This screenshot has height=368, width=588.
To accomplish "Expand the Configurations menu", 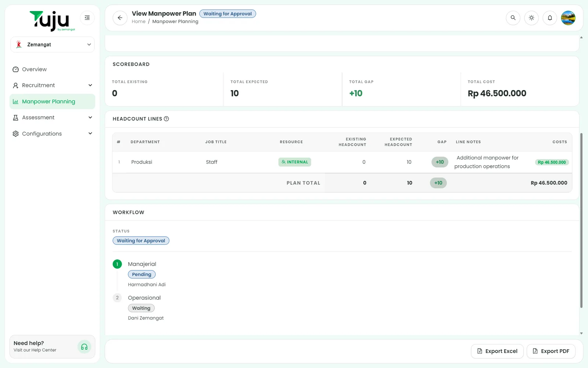I will (x=53, y=134).
